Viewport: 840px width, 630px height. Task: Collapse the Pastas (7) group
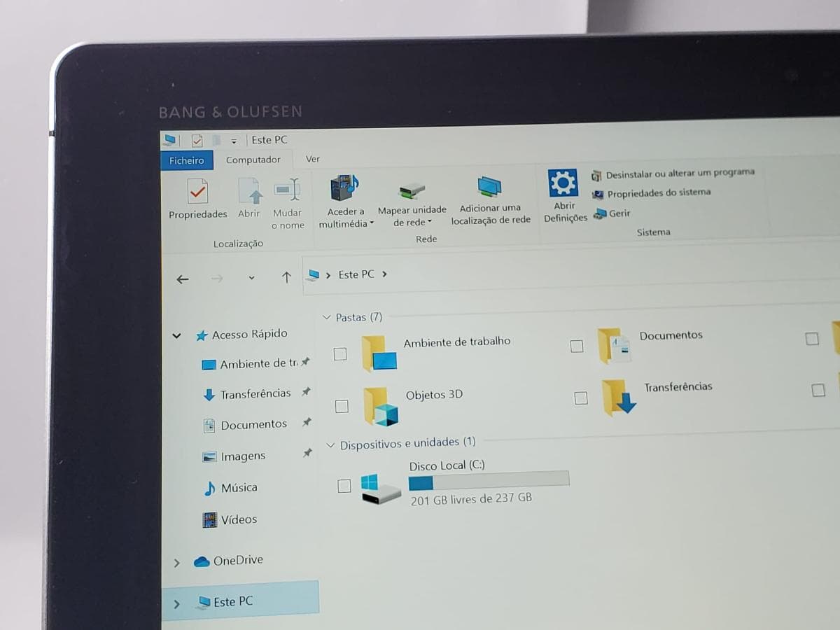click(326, 318)
